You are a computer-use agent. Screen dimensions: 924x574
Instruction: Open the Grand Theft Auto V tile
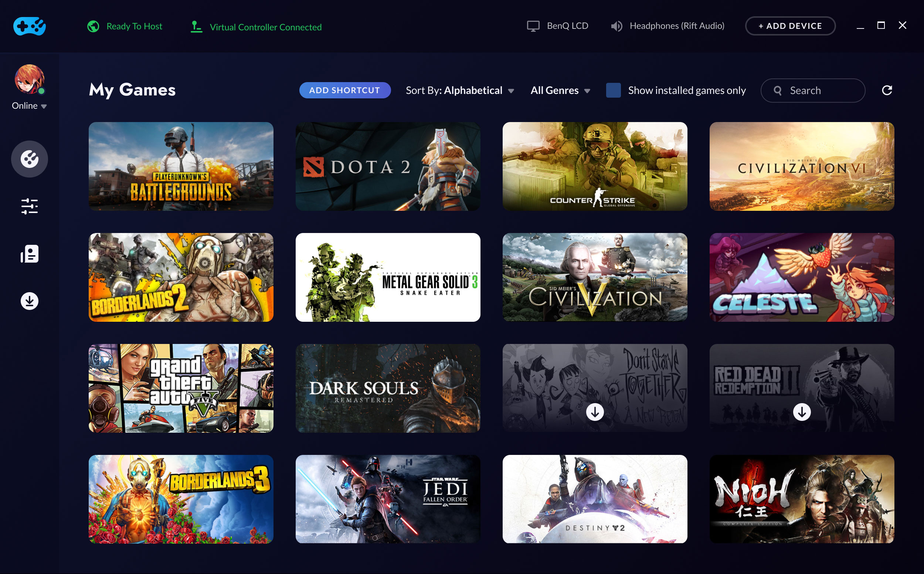tap(181, 388)
